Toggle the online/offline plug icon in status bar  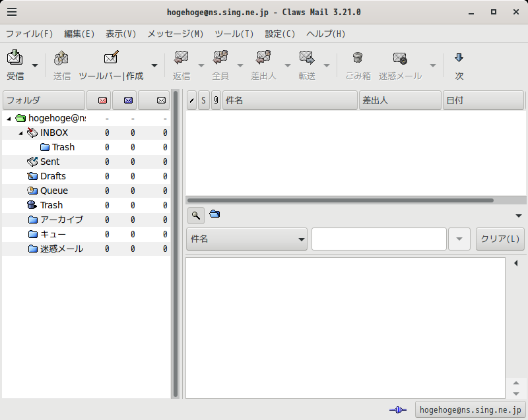(x=398, y=410)
